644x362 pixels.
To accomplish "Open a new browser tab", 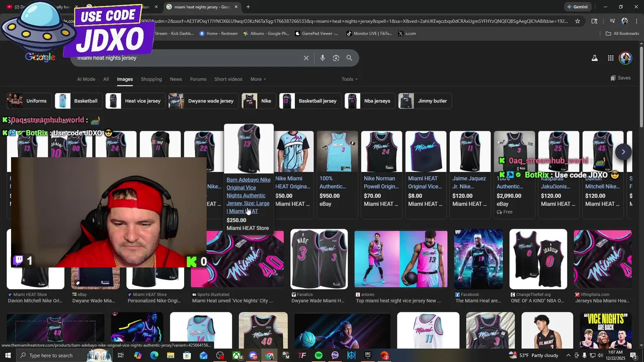I will tap(248, 7).
